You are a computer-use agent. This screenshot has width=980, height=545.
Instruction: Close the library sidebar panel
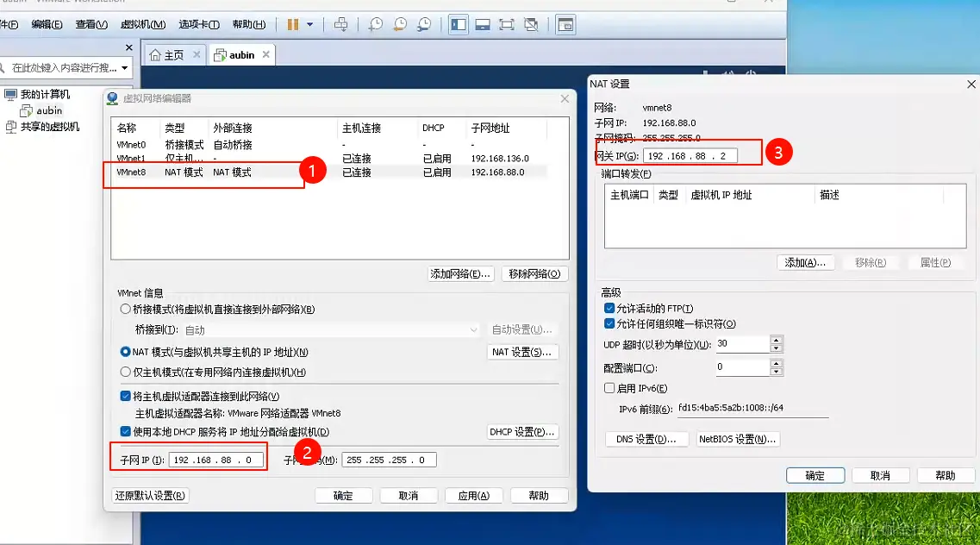point(128,47)
